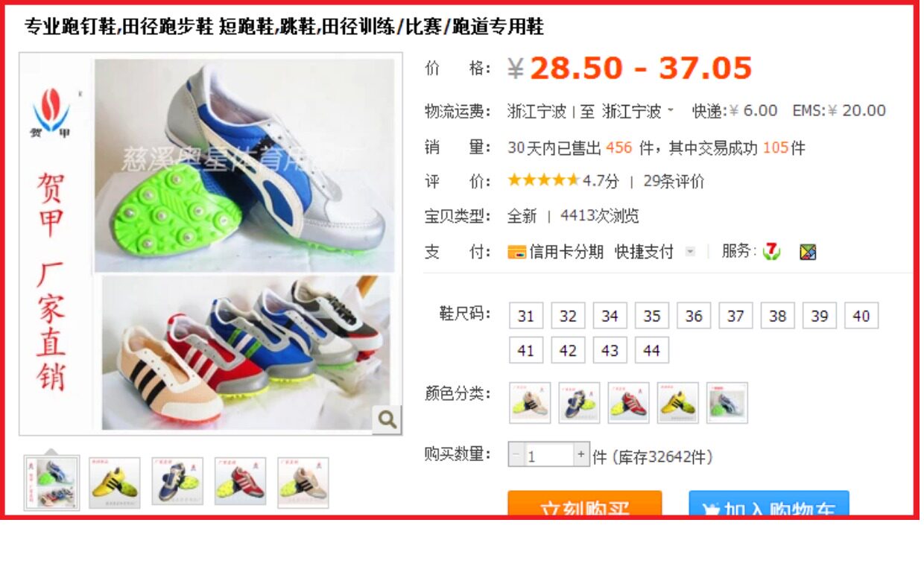Pick the first color option swatch
This screenshot has width=924, height=581.
pyautogui.click(x=530, y=403)
